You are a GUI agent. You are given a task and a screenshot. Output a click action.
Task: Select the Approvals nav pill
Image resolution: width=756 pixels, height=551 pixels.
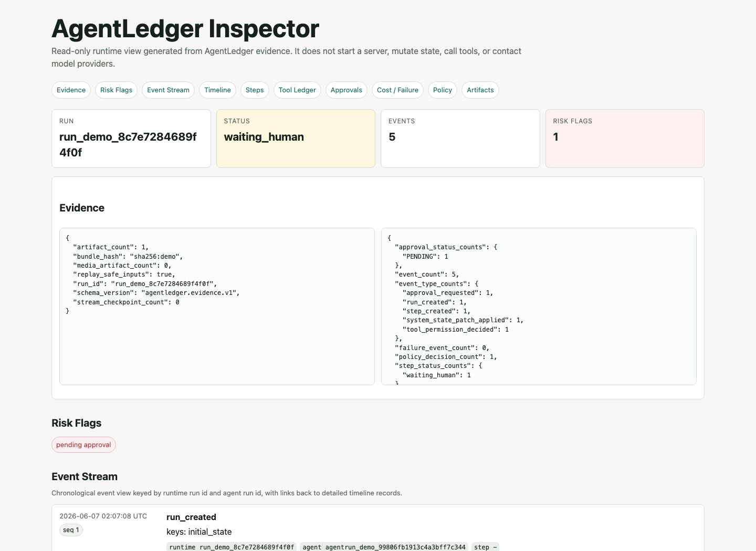[x=346, y=90]
